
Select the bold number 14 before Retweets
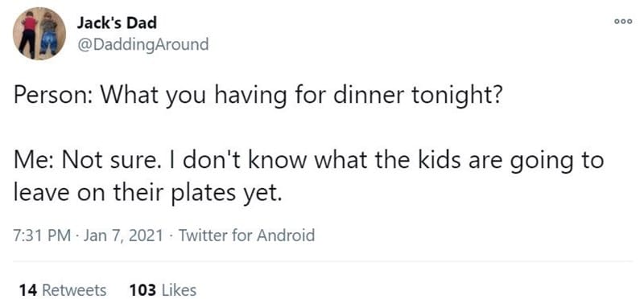[x=28, y=290]
